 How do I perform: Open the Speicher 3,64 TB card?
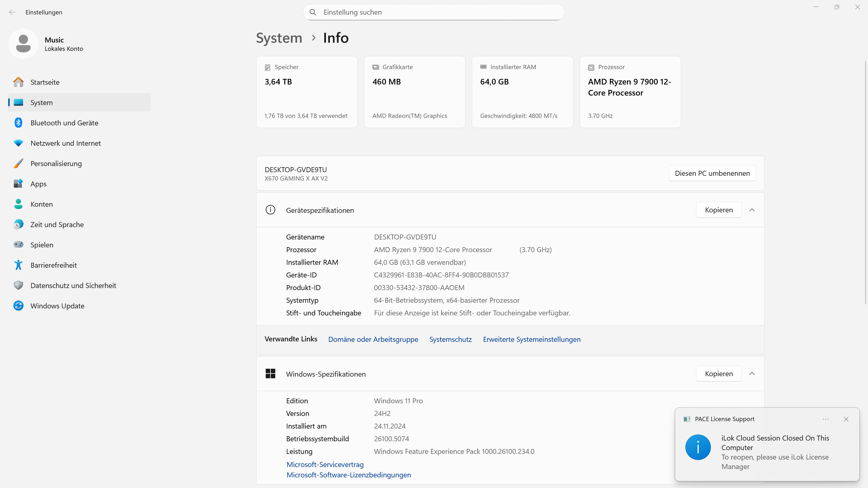307,92
